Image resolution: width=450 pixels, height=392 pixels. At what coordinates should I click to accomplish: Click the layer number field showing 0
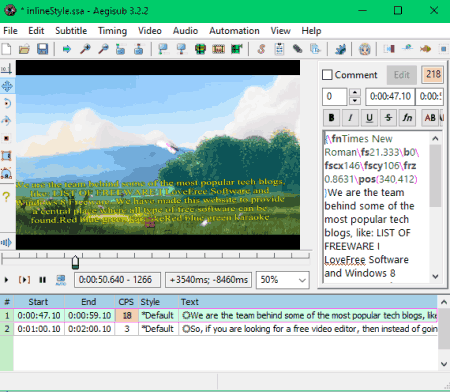click(x=335, y=97)
